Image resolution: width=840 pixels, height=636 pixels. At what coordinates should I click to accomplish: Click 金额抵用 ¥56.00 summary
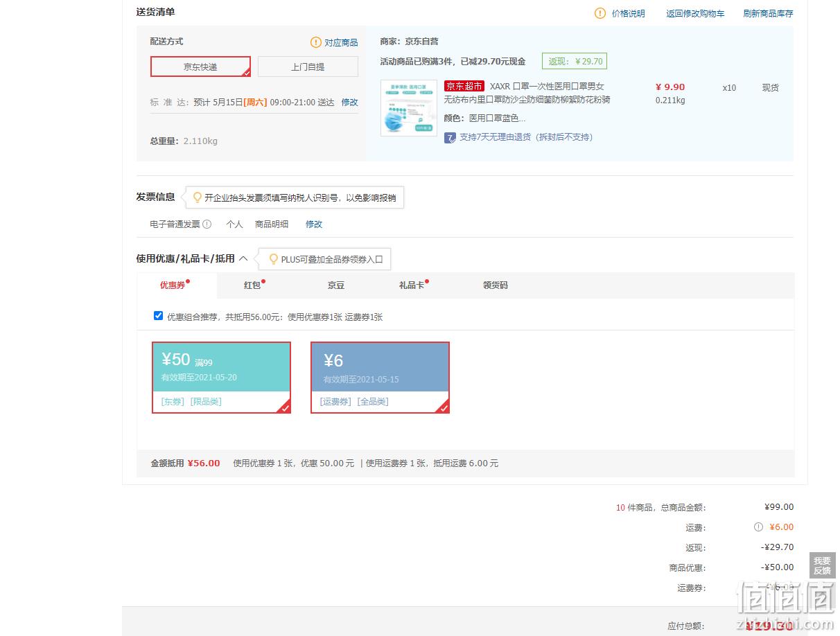[x=185, y=463]
